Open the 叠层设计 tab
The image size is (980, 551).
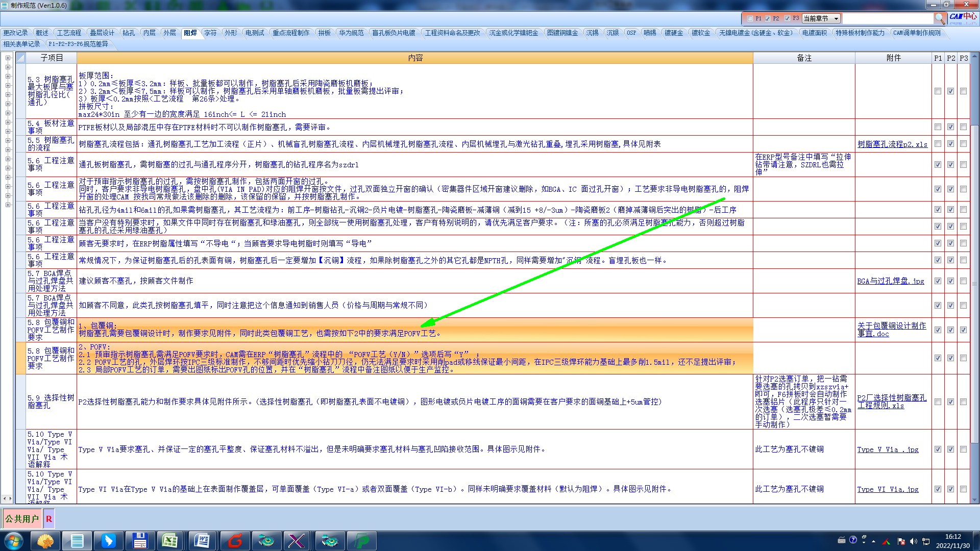tap(102, 33)
